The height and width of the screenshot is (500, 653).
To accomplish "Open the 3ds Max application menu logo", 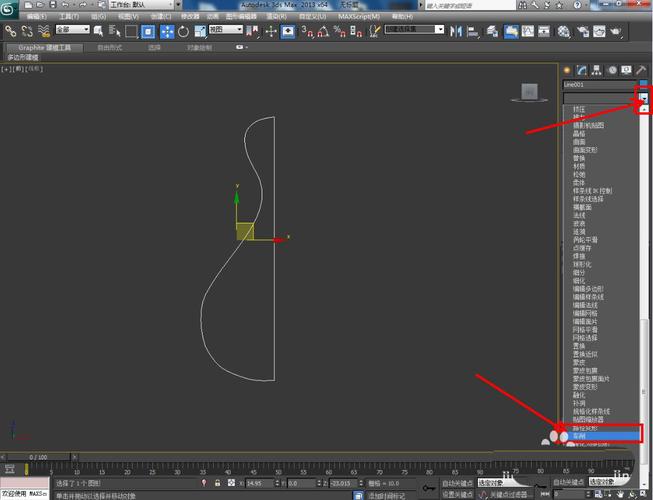I will click(x=8, y=9).
